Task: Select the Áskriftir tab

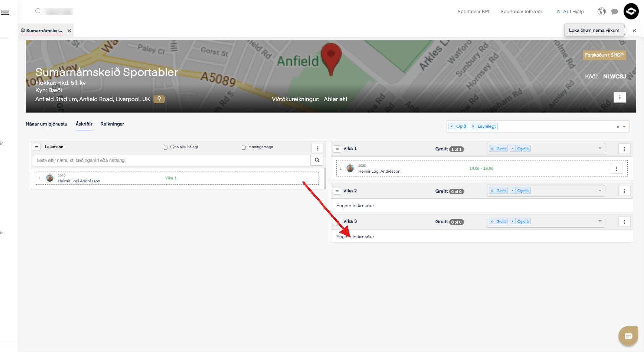Action: pyautogui.click(x=84, y=124)
